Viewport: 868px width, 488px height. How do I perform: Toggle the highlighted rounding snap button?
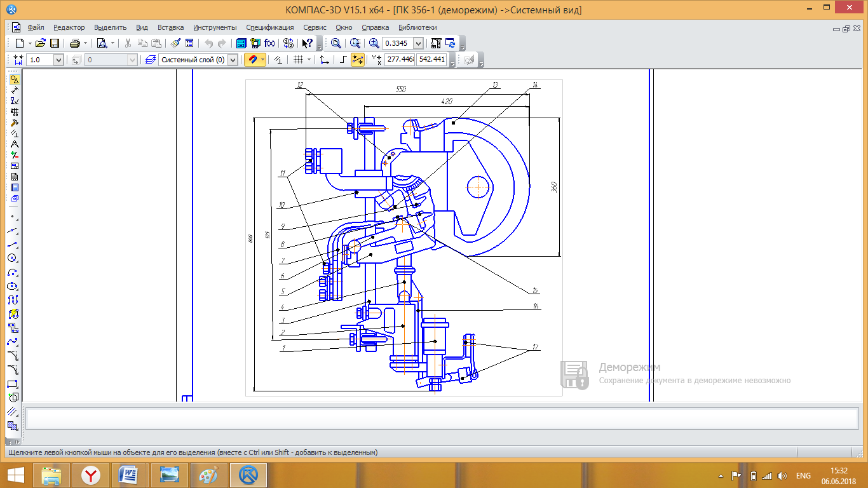pos(357,60)
